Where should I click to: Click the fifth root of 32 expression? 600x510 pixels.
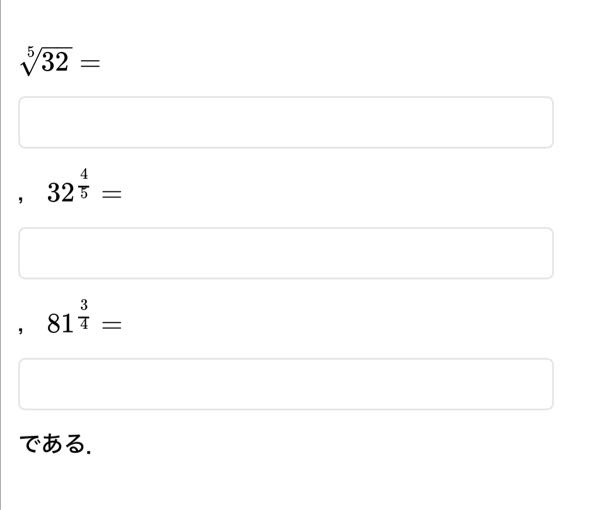[46, 61]
